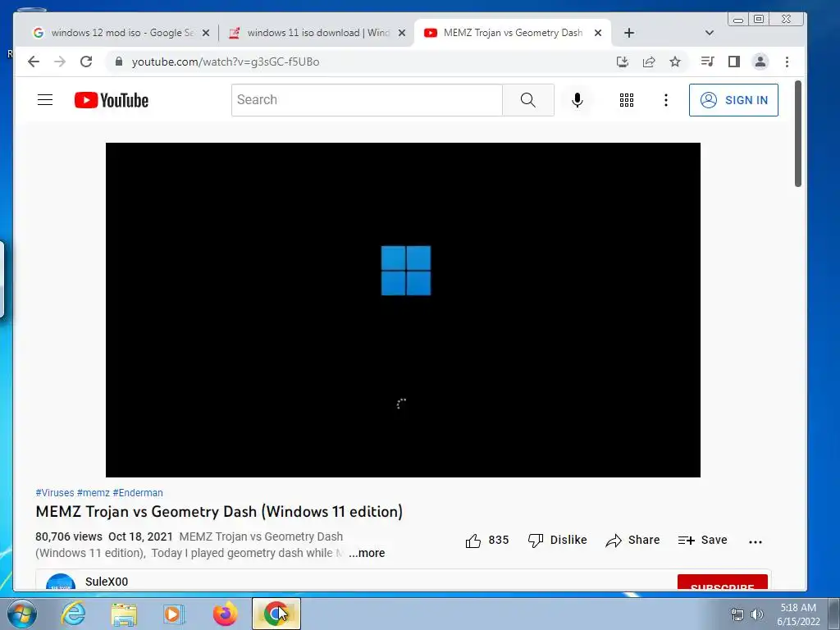Click the YouTube search magnifier button
This screenshot has height=630, width=840.
pos(528,99)
